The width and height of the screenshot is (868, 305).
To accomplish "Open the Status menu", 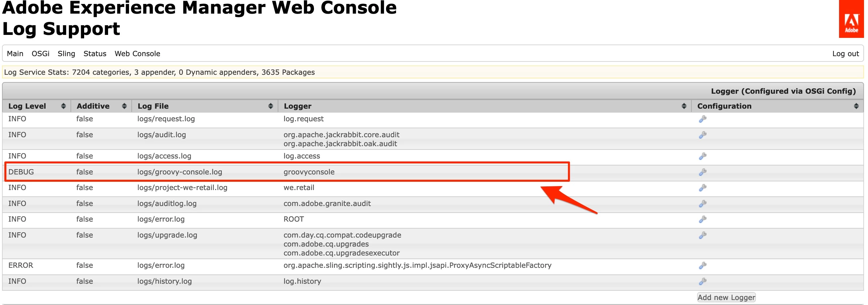I will [95, 53].
